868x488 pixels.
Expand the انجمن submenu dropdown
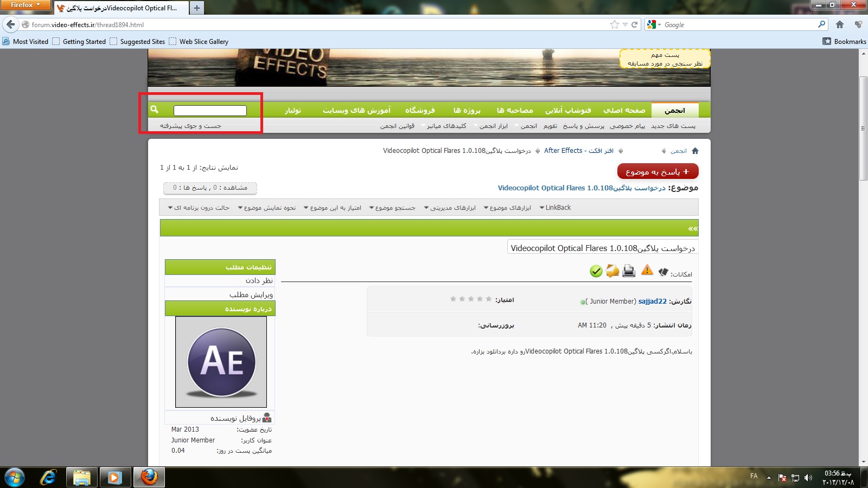click(526, 126)
